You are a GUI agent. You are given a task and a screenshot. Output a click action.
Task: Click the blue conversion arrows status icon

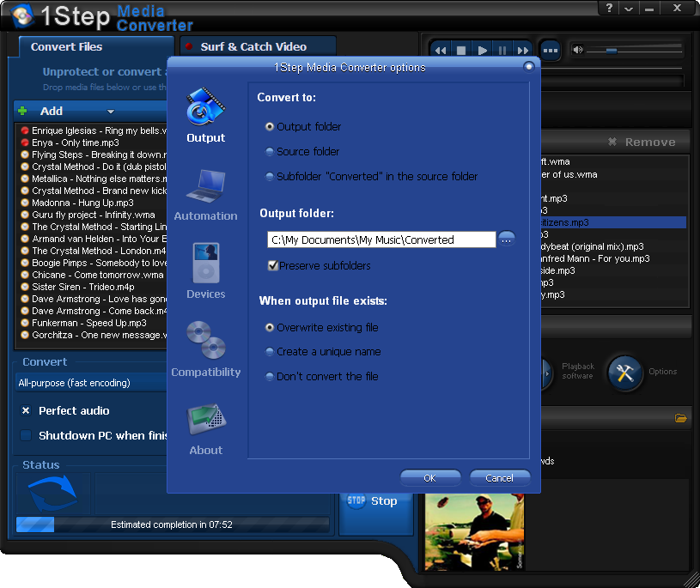[53, 494]
